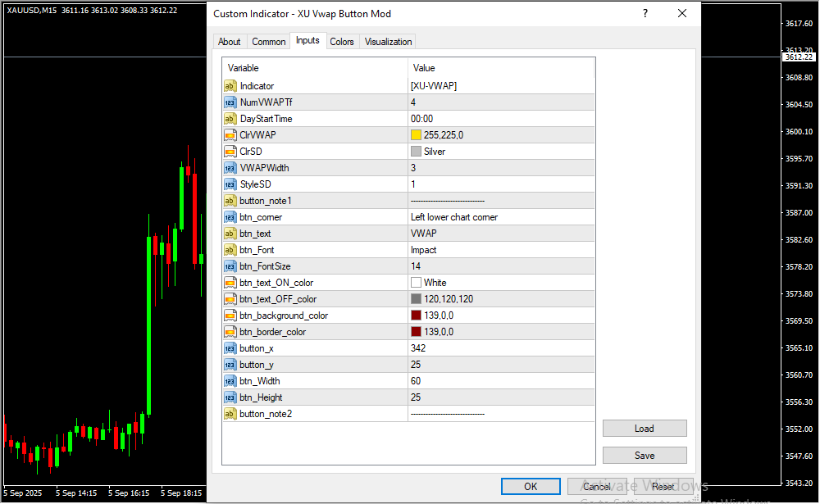Edit the btn_FontSize value 14
The width and height of the screenshot is (820, 504).
tap(416, 266)
